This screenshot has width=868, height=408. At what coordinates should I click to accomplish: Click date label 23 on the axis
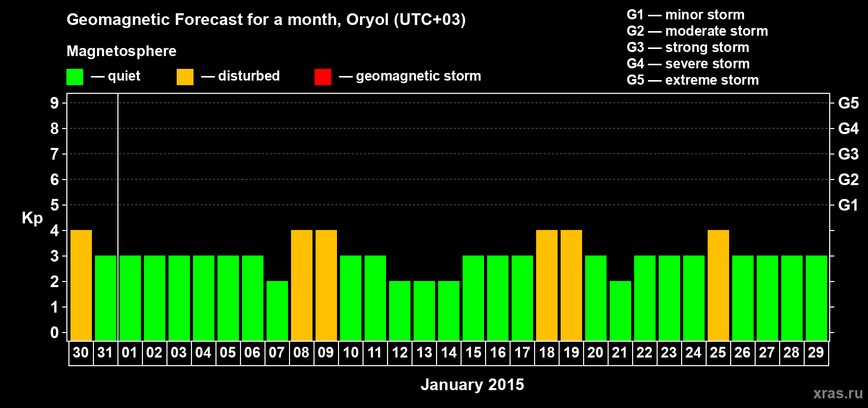tap(669, 352)
